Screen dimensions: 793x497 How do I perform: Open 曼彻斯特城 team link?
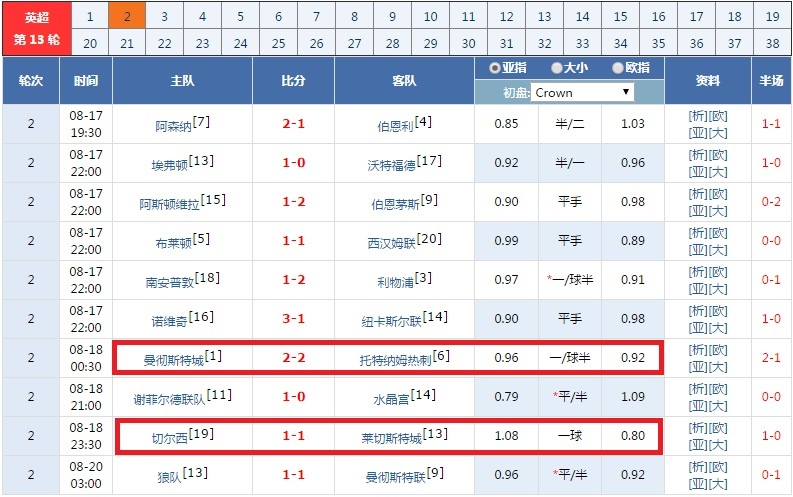pos(173,360)
